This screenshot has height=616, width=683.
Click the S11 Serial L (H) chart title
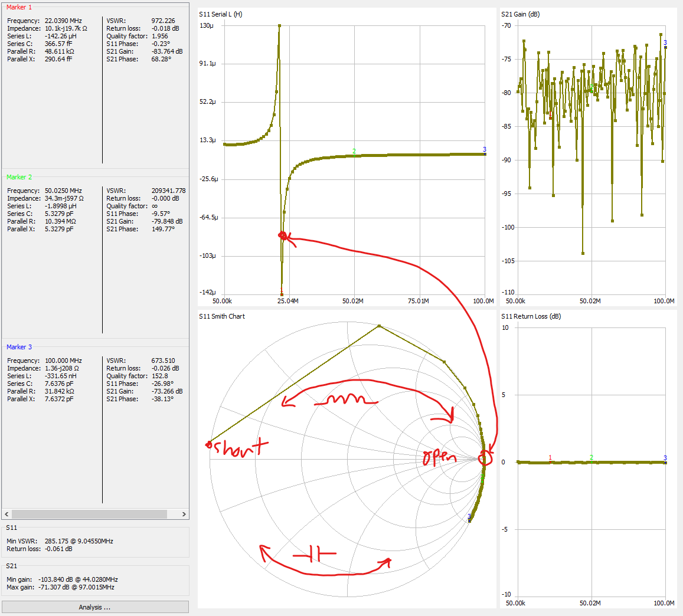click(x=221, y=14)
